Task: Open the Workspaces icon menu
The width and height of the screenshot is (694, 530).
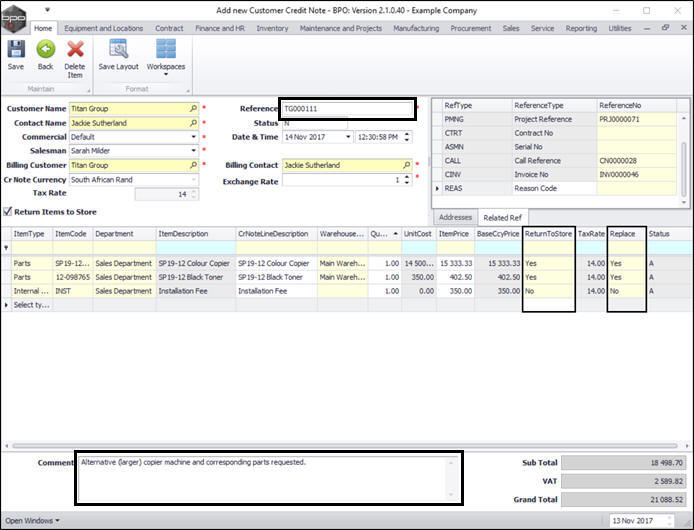Action: [x=166, y=49]
